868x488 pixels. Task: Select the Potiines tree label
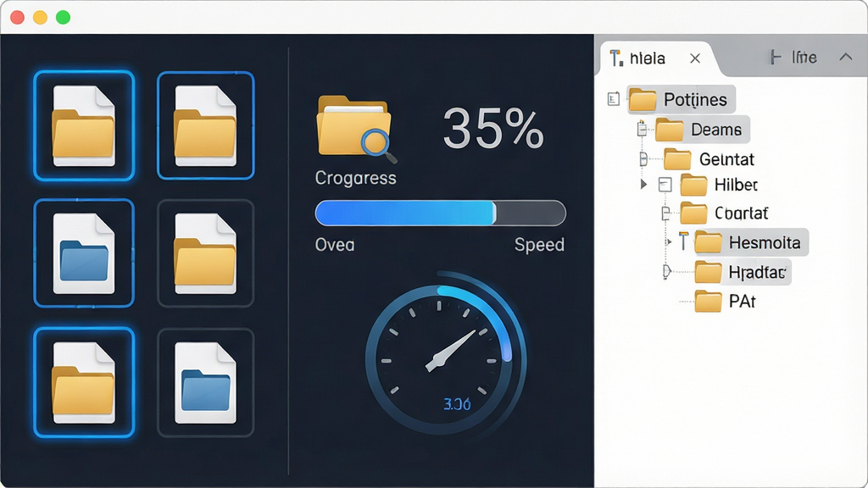click(x=695, y=100)
